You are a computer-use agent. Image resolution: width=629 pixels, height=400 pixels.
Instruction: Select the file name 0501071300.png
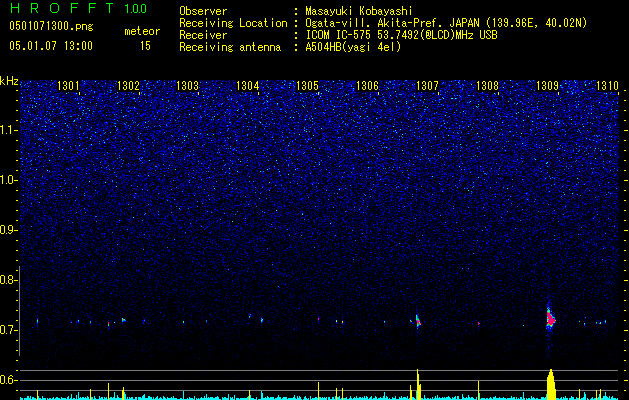pos(51,27)
